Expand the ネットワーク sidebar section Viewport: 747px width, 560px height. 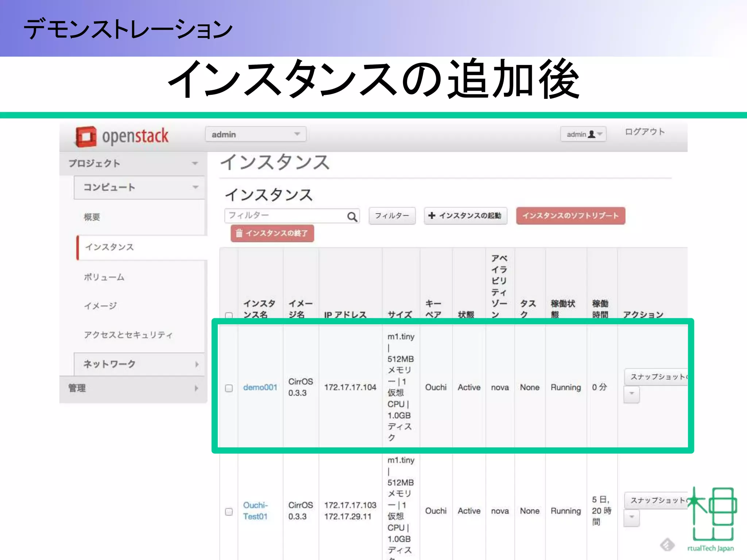tap(139, 364)
